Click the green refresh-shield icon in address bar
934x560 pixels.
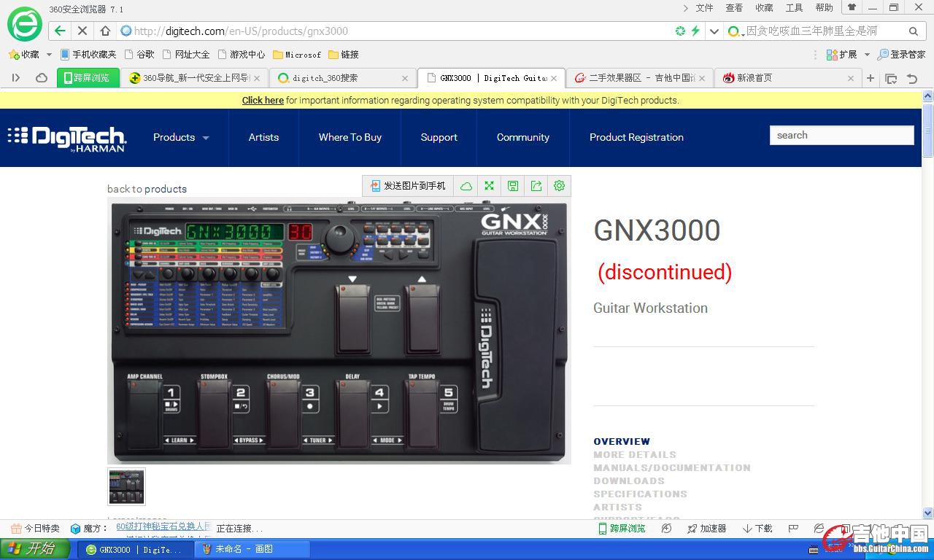point(680,31)
